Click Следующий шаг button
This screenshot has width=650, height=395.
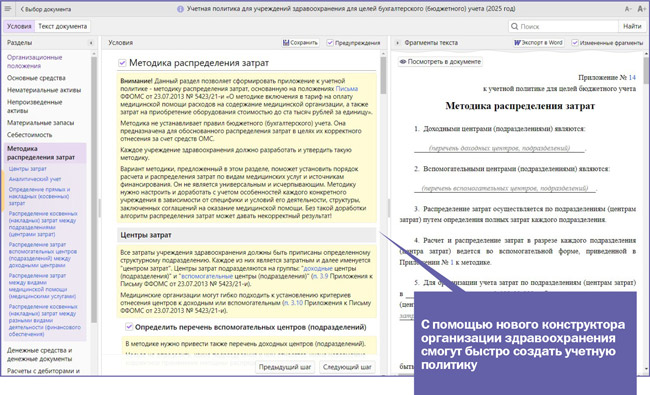[x=347, y=367]
